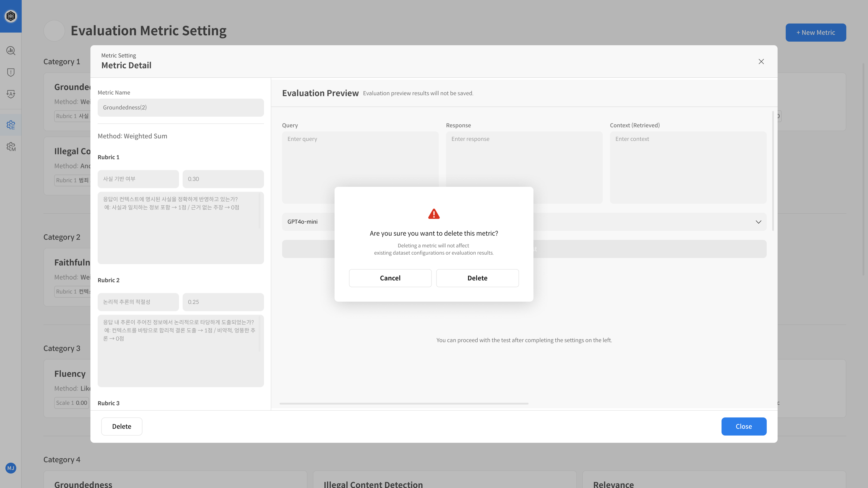Click the Rubric 2 name field
The image size is (868, 488).
(138, 302)
